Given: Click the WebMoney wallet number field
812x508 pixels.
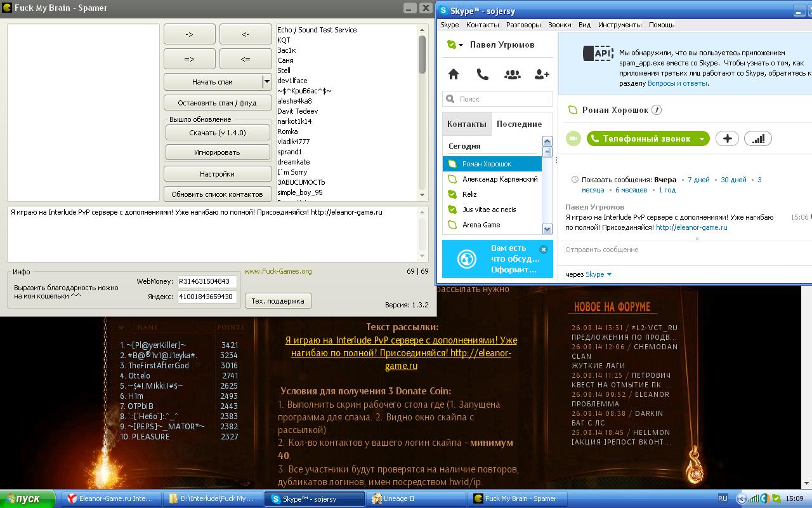Looking at the screenshot, I should 207,281.
